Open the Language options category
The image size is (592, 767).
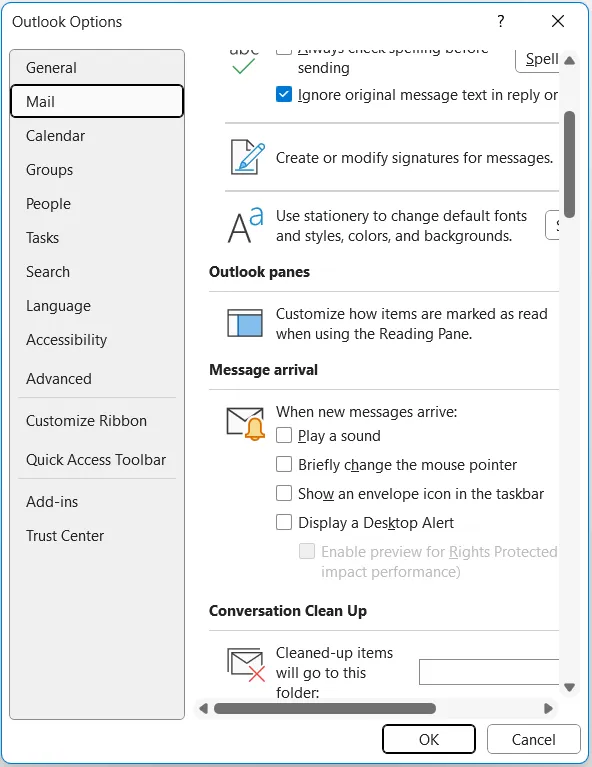97,306
